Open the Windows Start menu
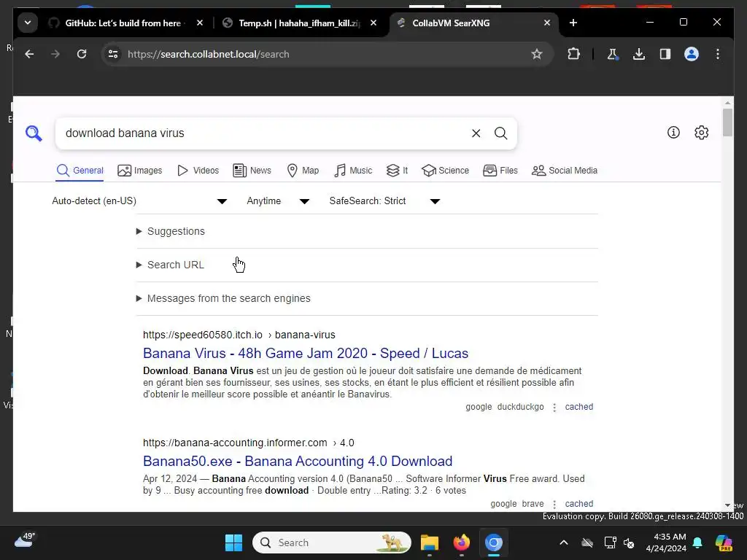The image size is (747, 560). (233, 542)
